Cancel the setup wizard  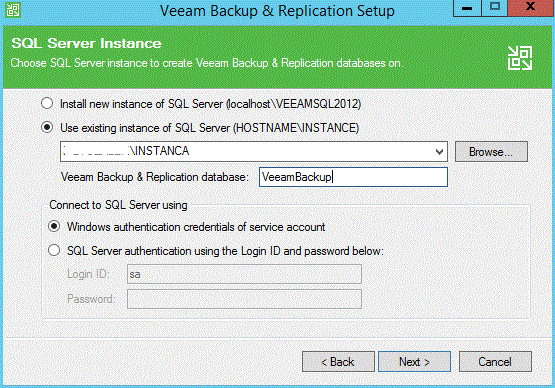[x=495, y=361]
